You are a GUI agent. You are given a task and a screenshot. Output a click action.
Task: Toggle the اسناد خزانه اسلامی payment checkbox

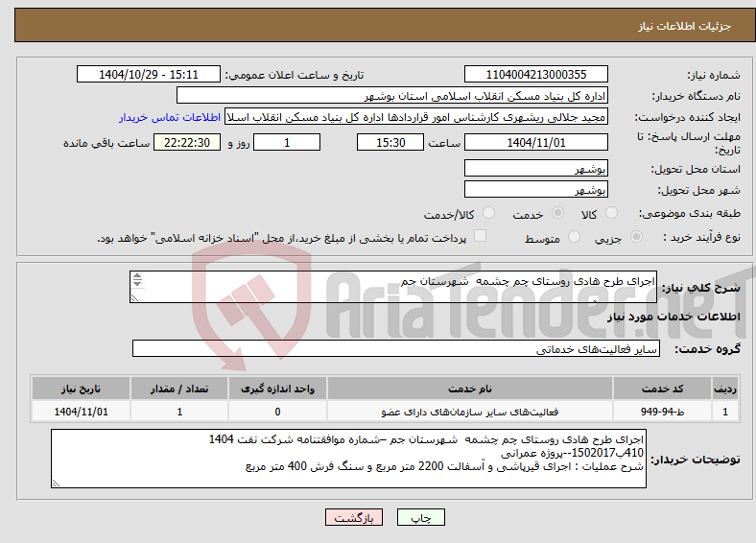pos(480,236)
